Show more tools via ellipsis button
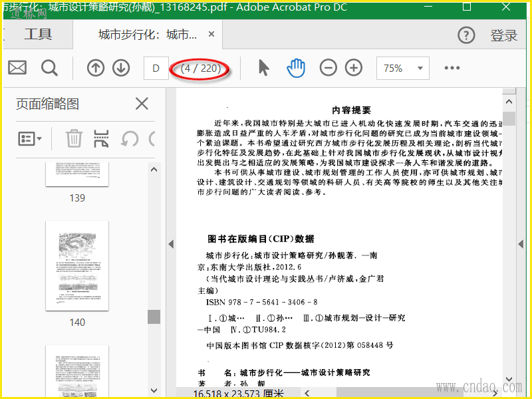Screen dimensions: 532x399 point(452,68)
